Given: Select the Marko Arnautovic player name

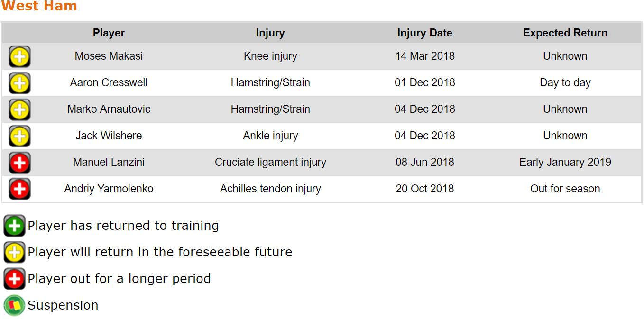Looking at the screenshot, I should 109,109.
